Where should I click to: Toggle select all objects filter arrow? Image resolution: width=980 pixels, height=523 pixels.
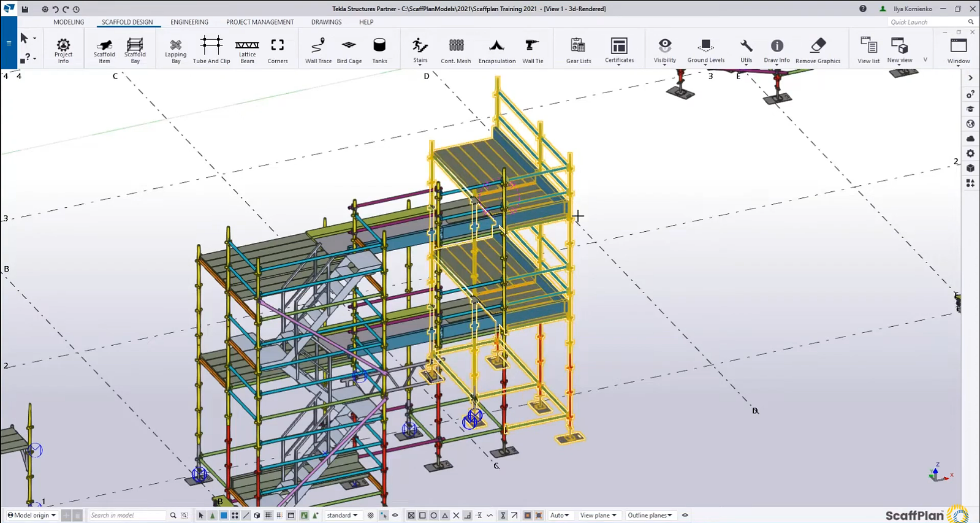coord(201,516)
